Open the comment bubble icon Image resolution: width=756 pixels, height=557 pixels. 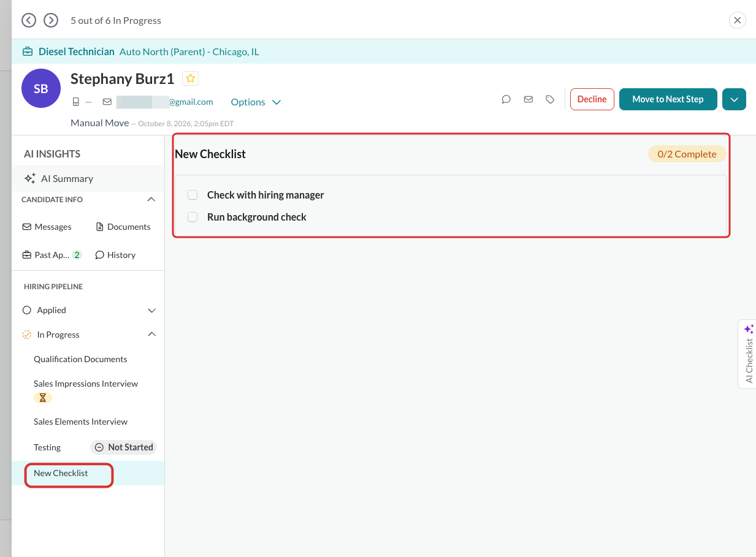(x=506, y=99)
